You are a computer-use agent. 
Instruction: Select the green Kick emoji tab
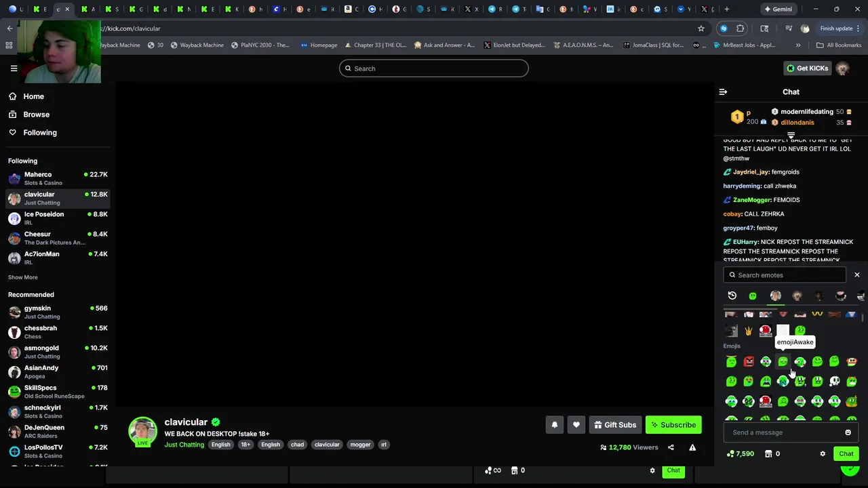point(753,296)
